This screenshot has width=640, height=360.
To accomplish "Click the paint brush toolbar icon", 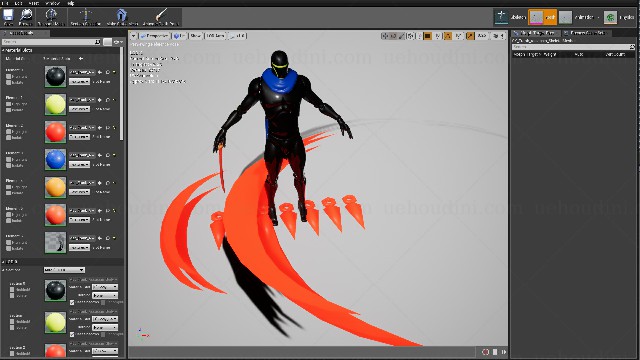I will (161, 16).
